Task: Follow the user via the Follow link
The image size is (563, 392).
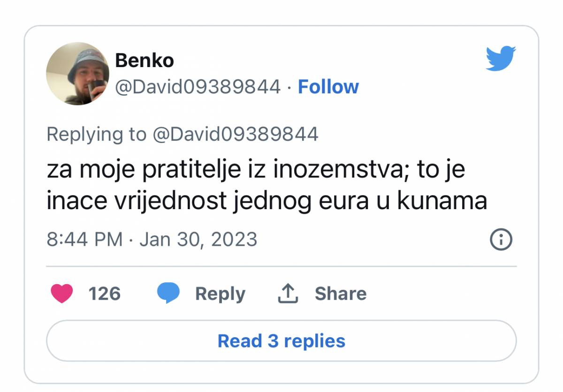Action: click(x=328, y=87)
